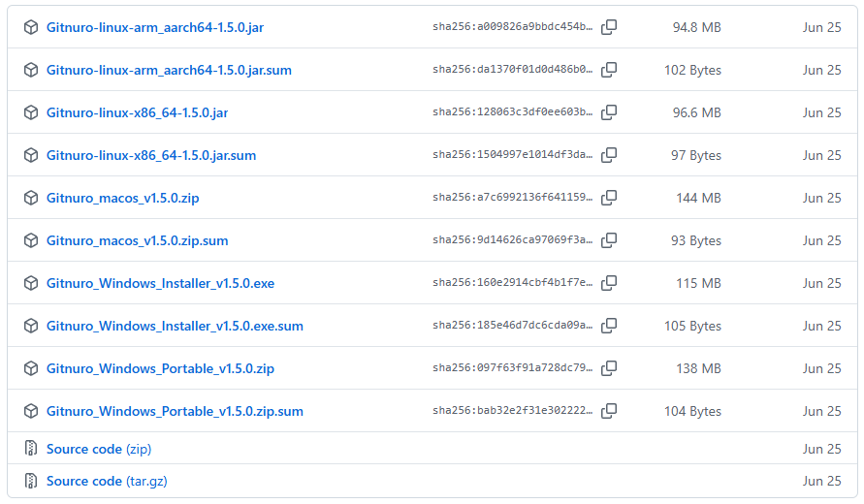Download Gitnuro_Windows_Portable_v1.5.0.zip
The image size is (864, 504).
click(x=160, y=368)
